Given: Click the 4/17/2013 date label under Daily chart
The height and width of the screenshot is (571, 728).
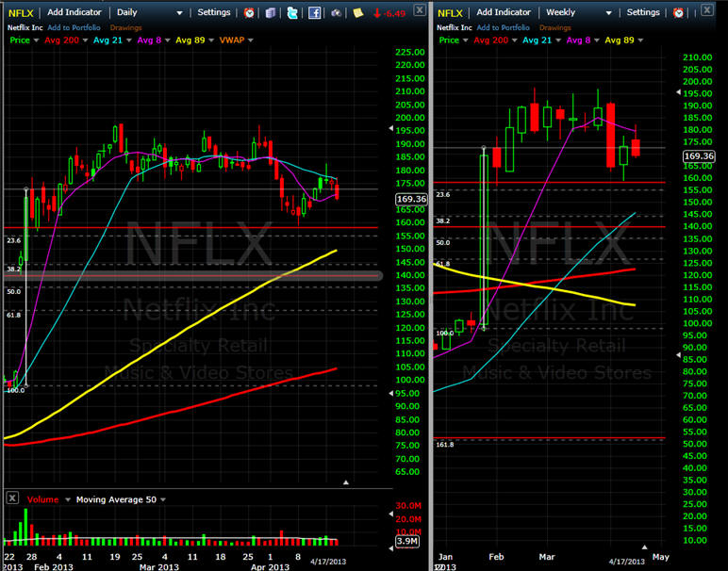Looking at the screenshot, I should click(x=328, y=562).
